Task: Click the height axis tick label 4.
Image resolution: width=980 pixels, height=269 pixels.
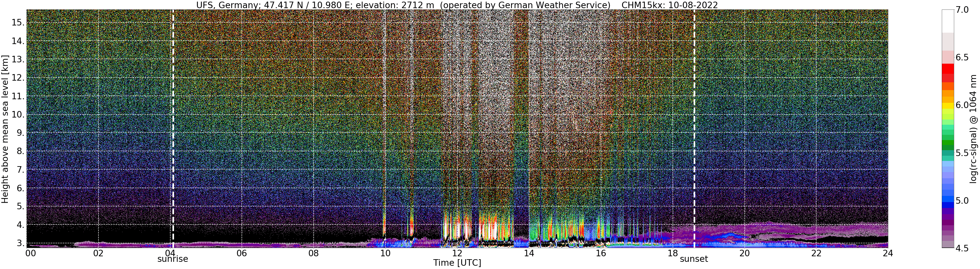Action: click(x=20, y=225)
